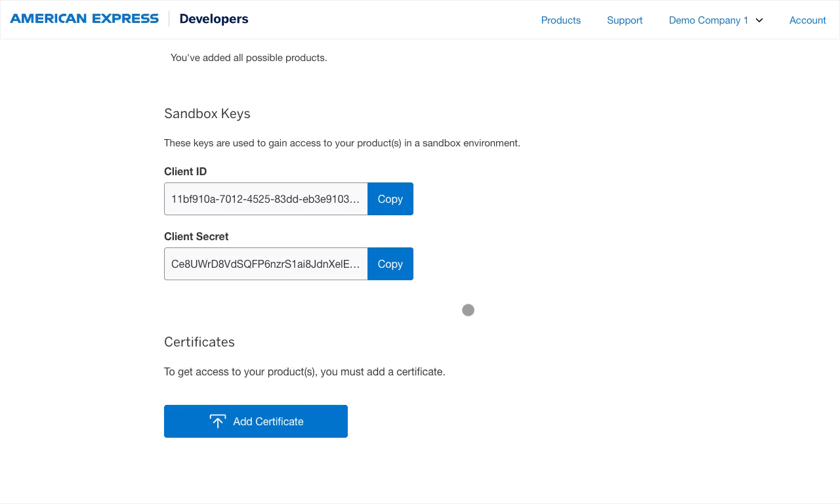Click the Certificates section heading
840x504 pixels.
[199, 342]
